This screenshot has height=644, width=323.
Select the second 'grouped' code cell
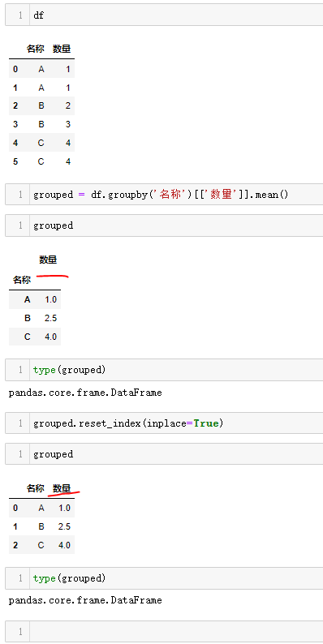(x=165, y=454)
